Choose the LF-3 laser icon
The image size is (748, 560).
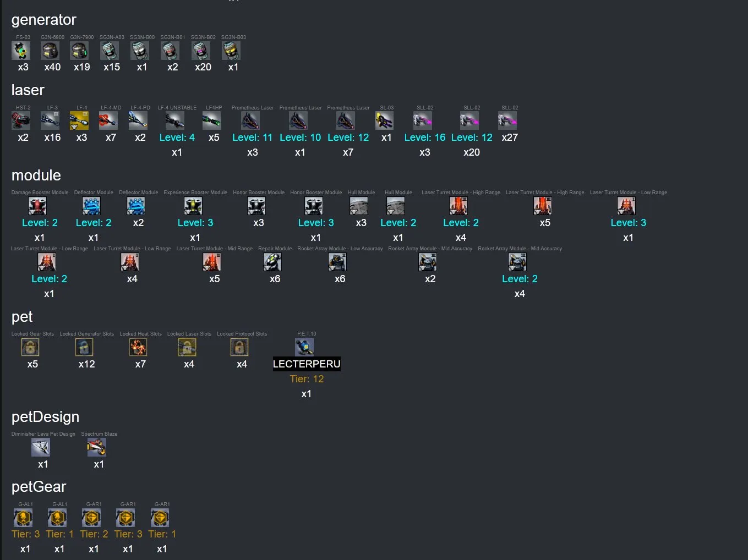tap(51, 120)
